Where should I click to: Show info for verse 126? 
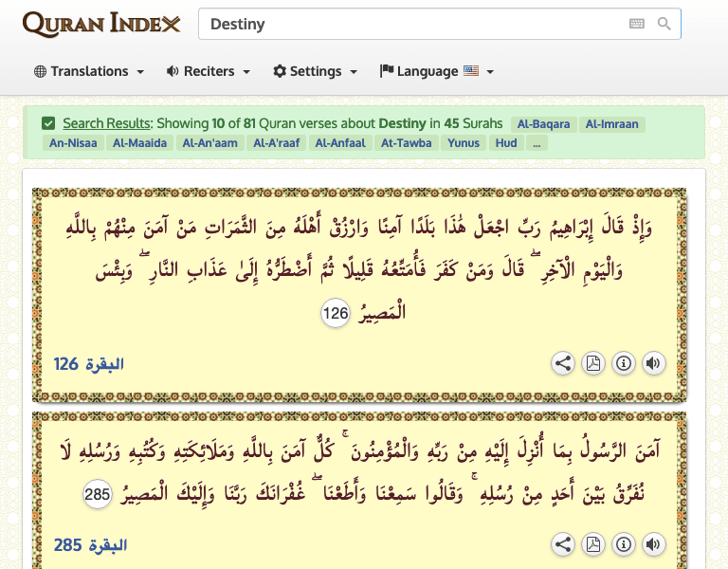pyautogui.click(x=623, y=363)
